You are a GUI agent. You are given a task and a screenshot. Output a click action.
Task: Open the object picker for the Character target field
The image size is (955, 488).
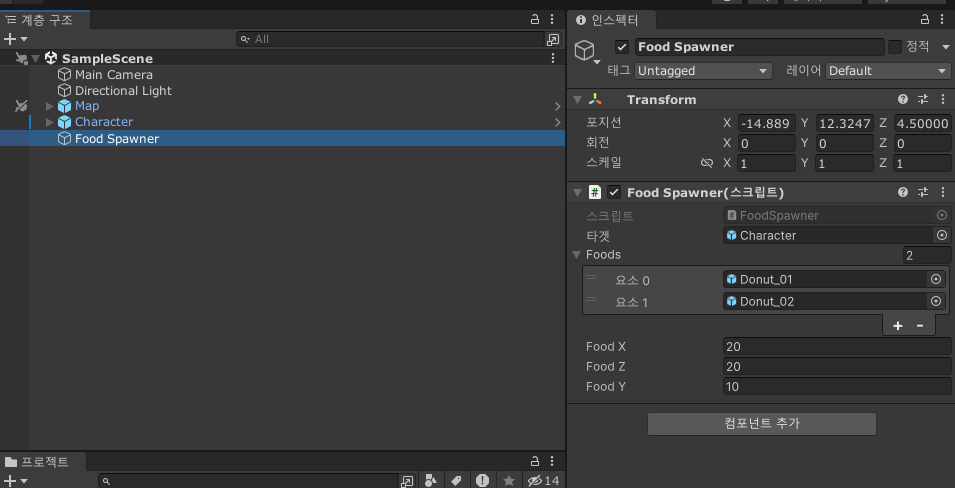point(942,235)
